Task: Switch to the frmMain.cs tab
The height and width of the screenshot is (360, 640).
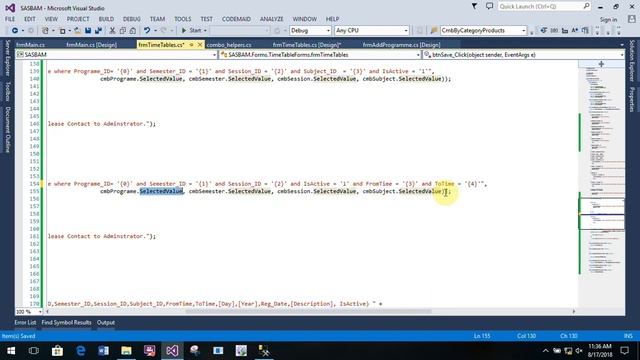Action: pos(31,45)
